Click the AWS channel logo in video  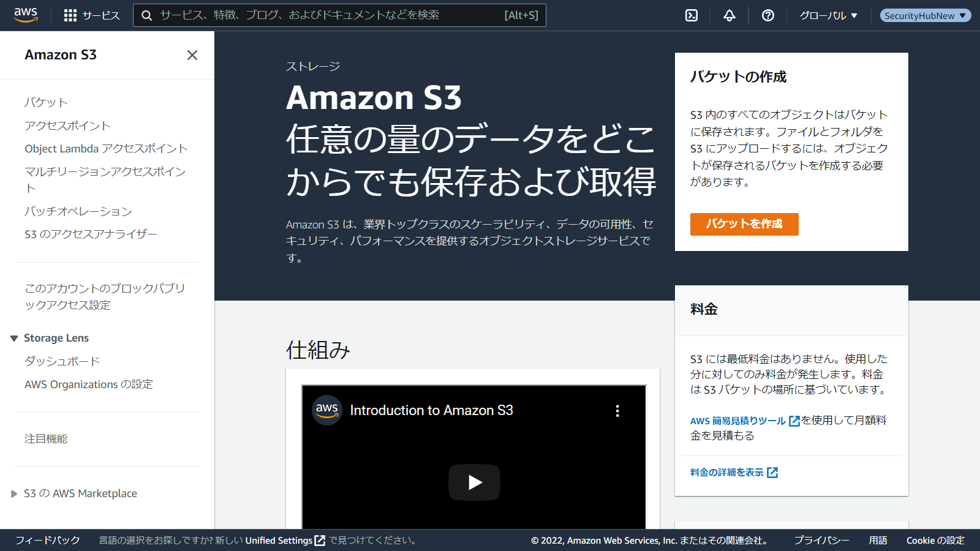pyautogui.click(x=327, y=410)
